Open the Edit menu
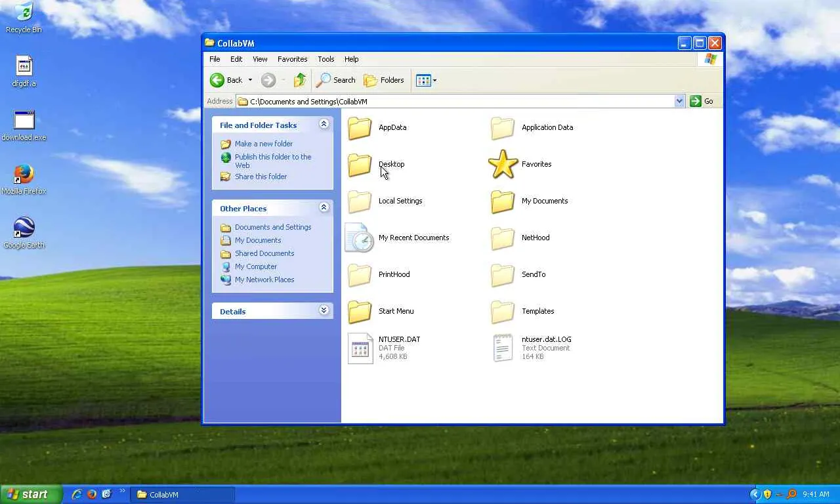 point(236,59)
